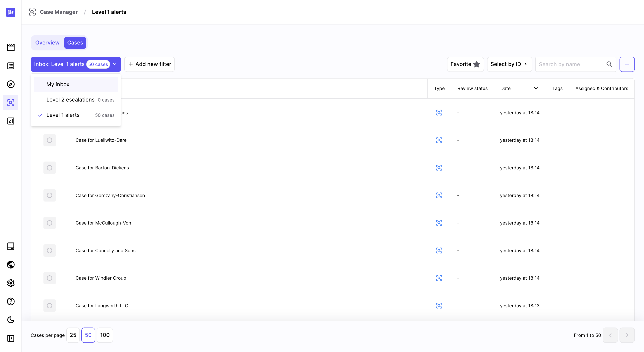Set cases per page to 100
644x352 pixels.
point(105,335)
